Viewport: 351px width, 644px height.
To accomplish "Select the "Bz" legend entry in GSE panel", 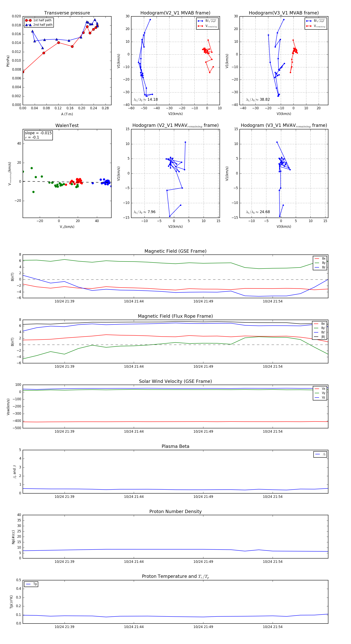I will pos(320,267).
